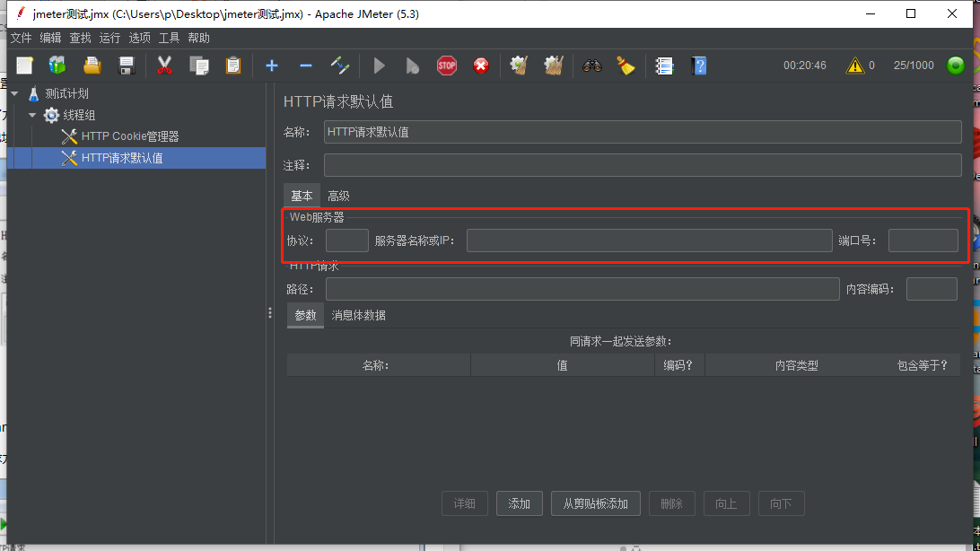980x551 pixels.
Task: Click the Paste clipboard icon
Action: (x=233, y=66)
